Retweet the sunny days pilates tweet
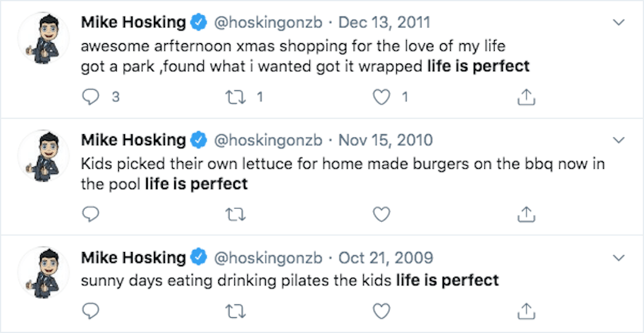The image size is (644, 333). (237, 310)
